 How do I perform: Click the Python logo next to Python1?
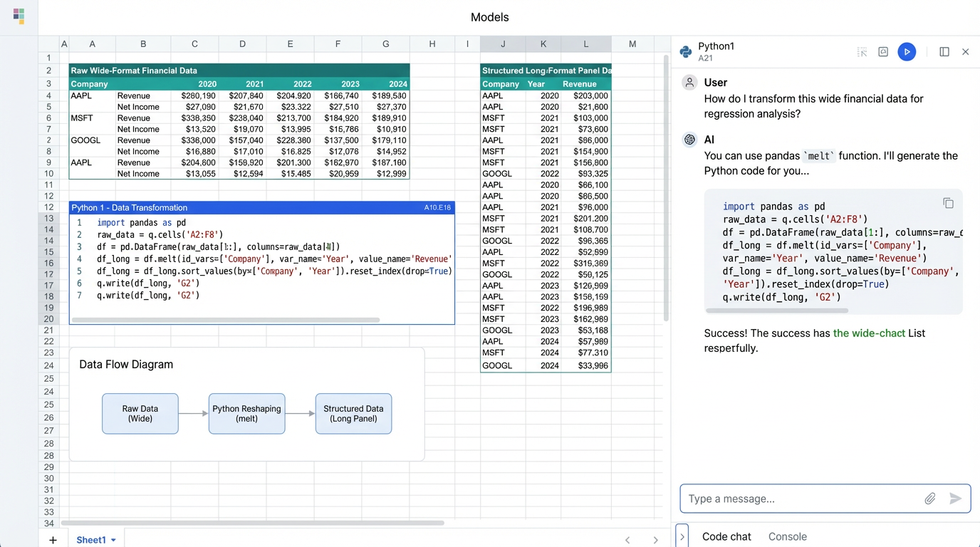tap(686, 51)
